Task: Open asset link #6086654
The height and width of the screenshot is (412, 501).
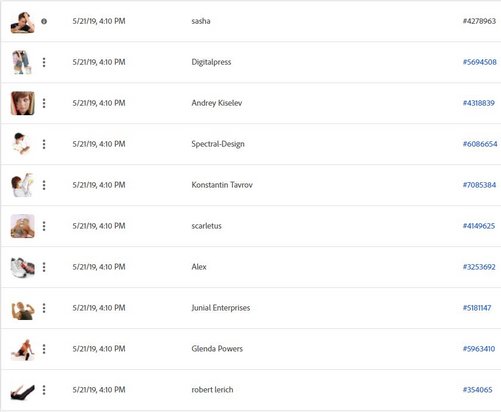Action: [480, 144]
